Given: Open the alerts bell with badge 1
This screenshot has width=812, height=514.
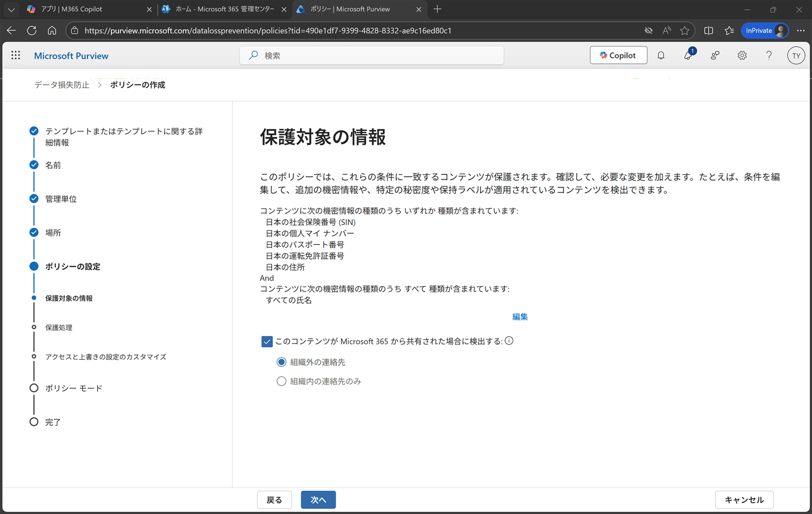Looking at the screenshot, I should [689, 55].
